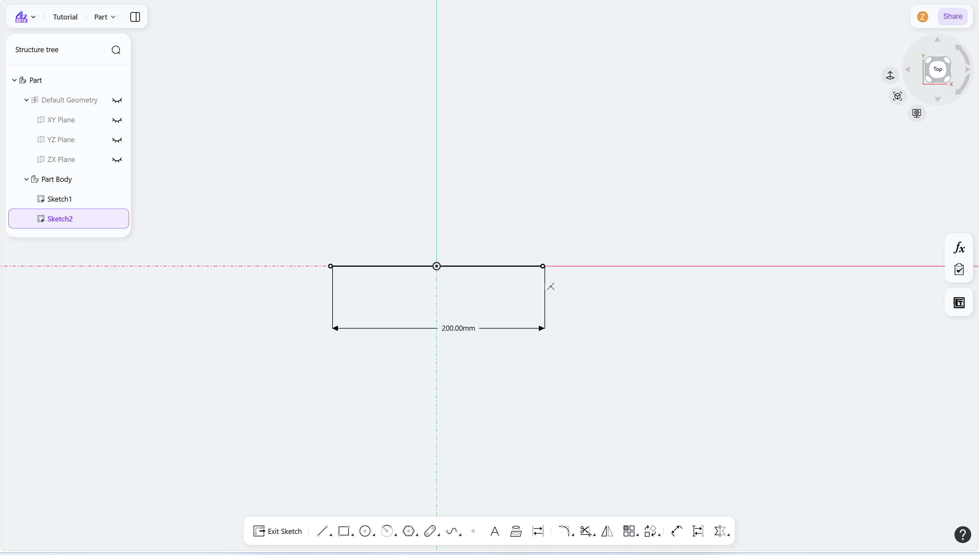Select the Point tool
Screen dimensions: 980x555
point(473,531)
